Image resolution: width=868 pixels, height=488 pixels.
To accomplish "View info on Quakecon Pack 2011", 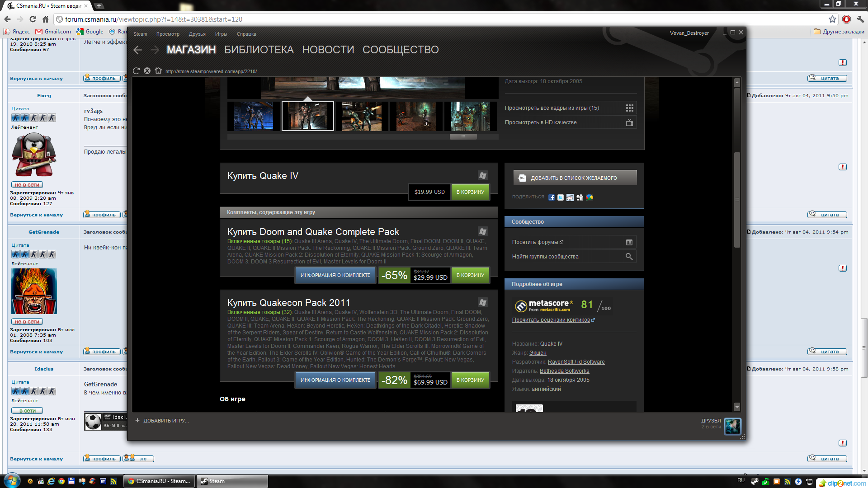I will 335,380.
